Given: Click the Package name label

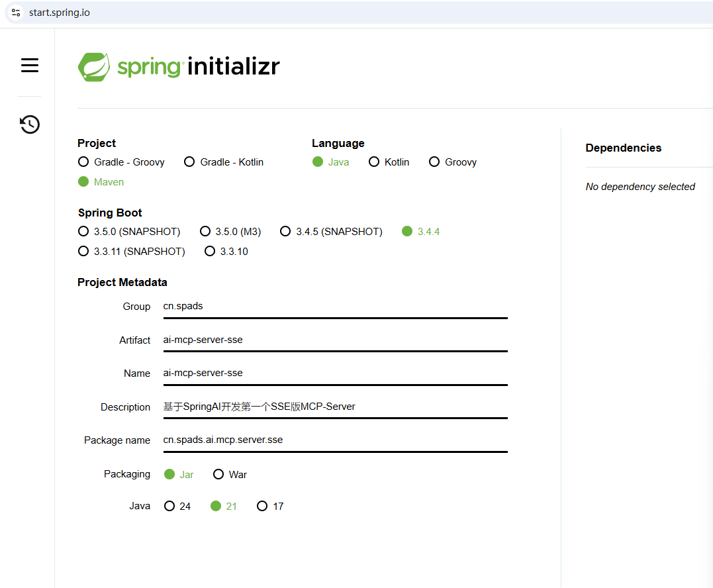Looking at the screenshot, I should (117, 440).
